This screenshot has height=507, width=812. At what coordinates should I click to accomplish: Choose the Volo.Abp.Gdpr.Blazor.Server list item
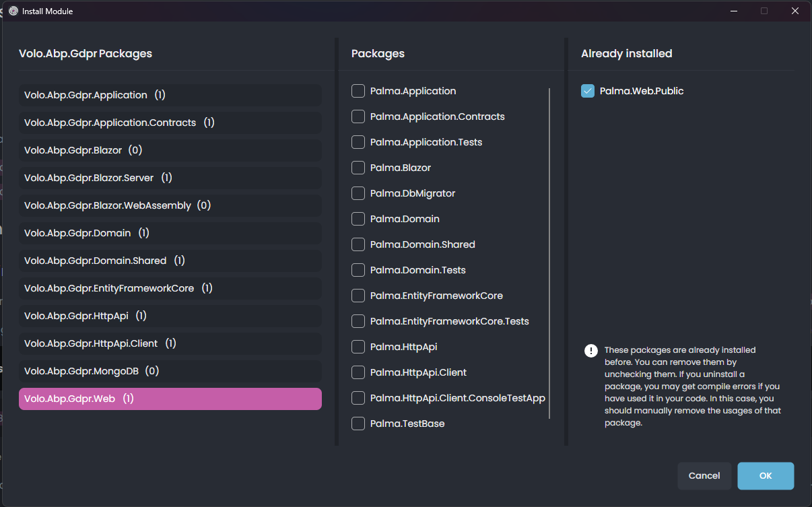[170, 178]
